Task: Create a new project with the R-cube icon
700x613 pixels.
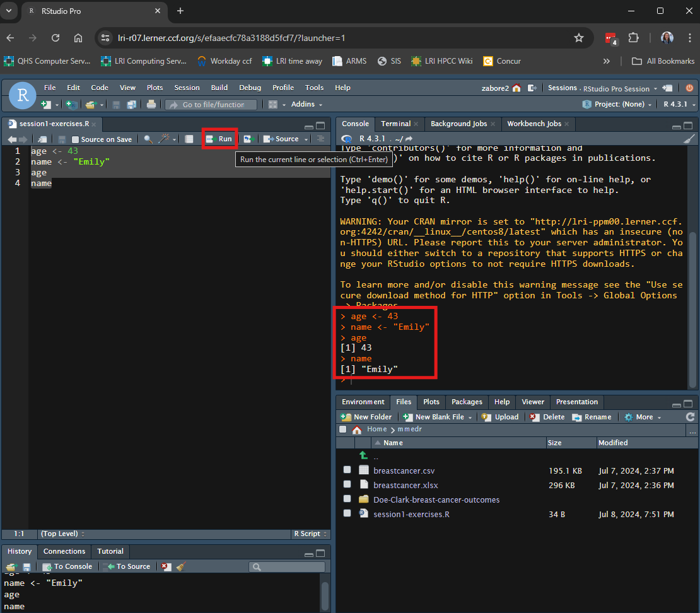Action: pyautogui.click(x=71, y=105)
